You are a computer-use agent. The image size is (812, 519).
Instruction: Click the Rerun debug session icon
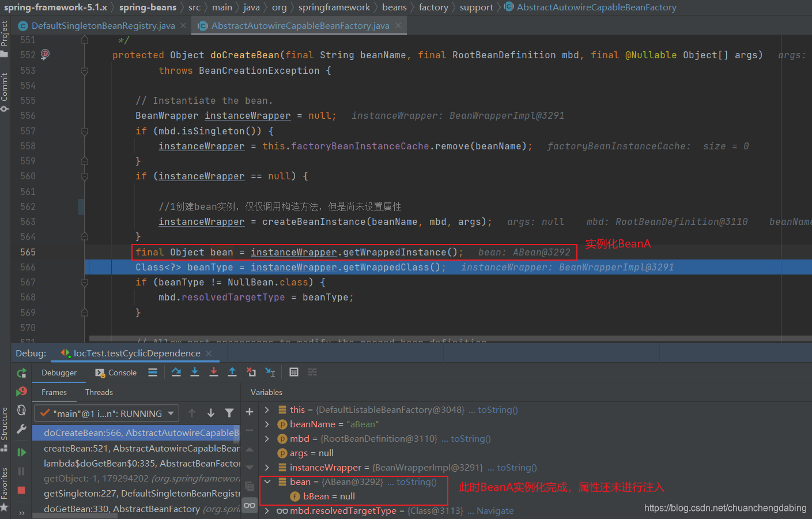tap(21, 373)
